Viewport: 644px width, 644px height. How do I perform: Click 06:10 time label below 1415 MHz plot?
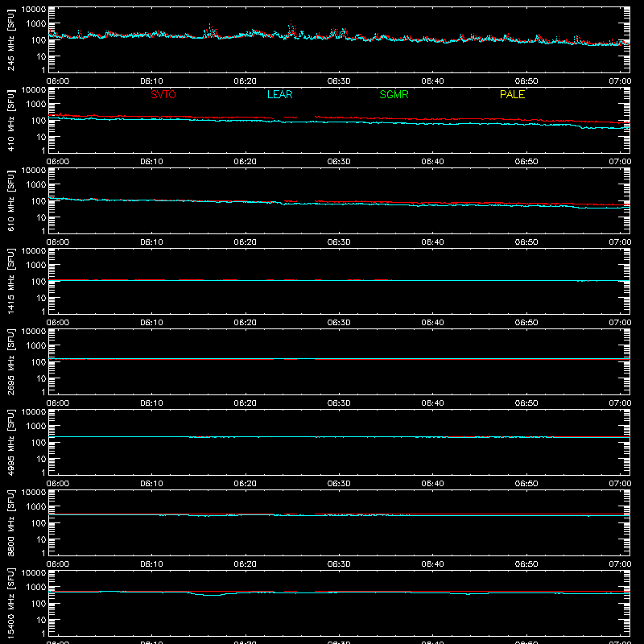click(151, 323)
